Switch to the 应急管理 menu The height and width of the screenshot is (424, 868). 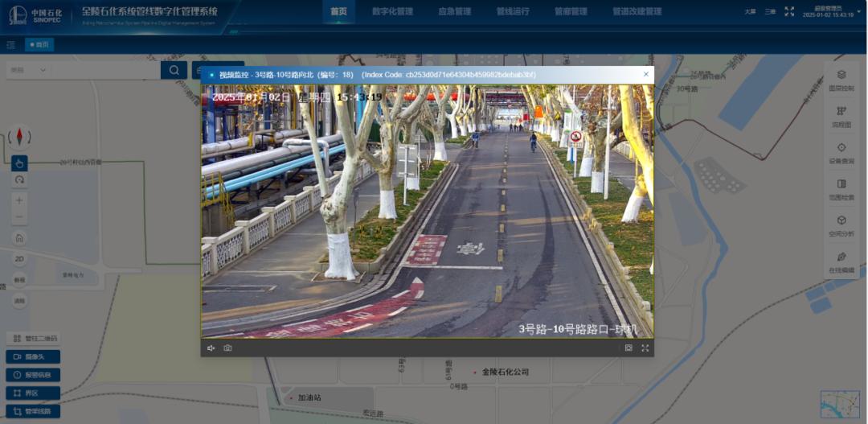[455, 12]
